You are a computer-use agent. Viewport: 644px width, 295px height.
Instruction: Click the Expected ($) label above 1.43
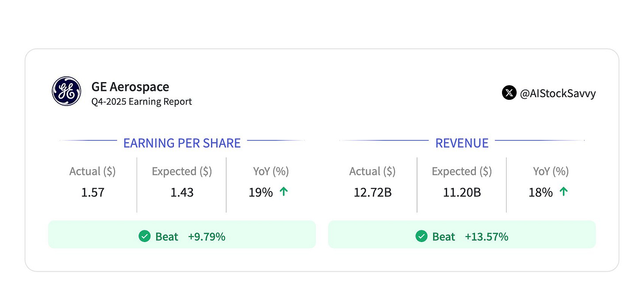pos(182,171)
